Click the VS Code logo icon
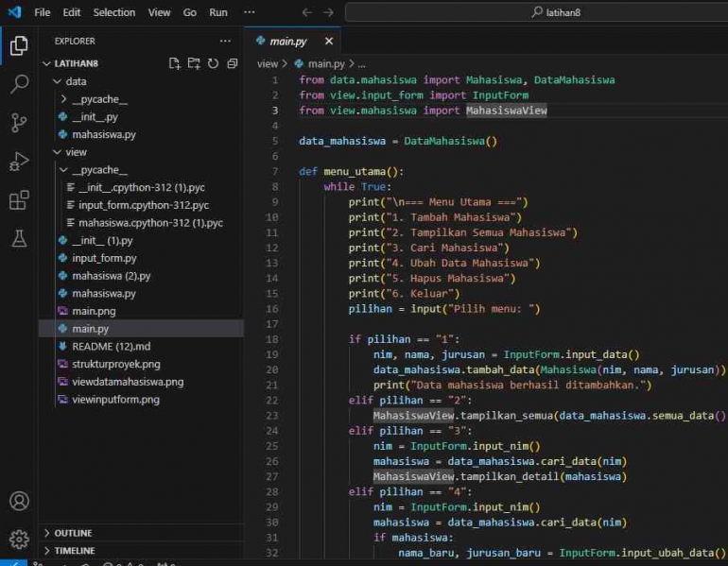The width and height of the screenshot is (728, 566). tap(14, 12)
